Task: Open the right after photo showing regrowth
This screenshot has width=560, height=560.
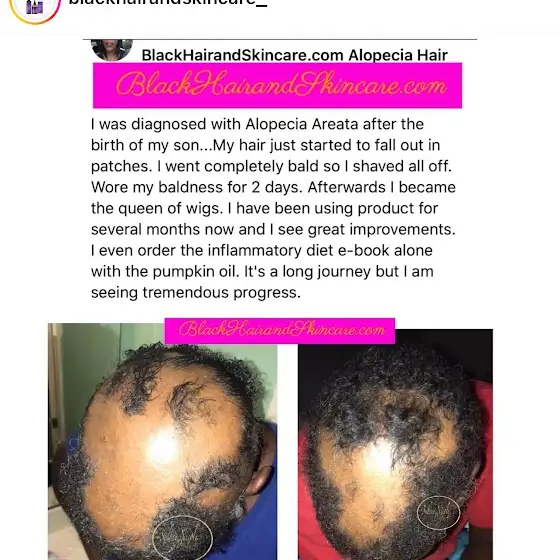Action: 395,444
